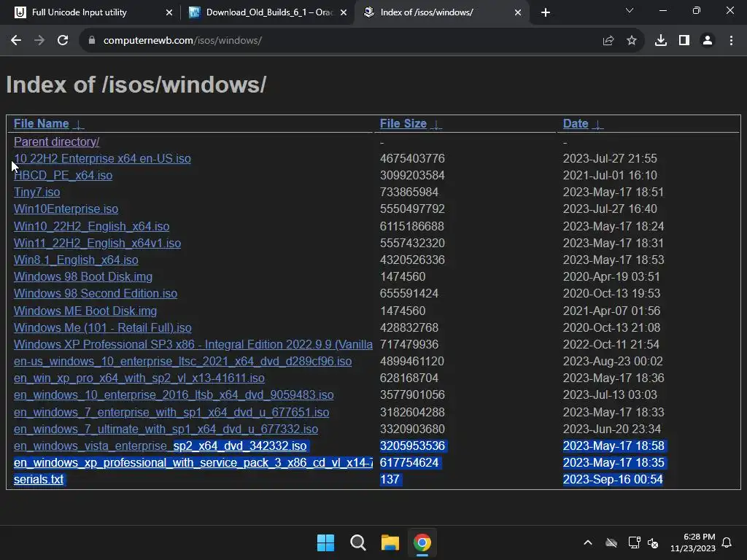Click file size value 4675403776
The width and height of the screenshot is (747, 560).
[x=412, y=158]
